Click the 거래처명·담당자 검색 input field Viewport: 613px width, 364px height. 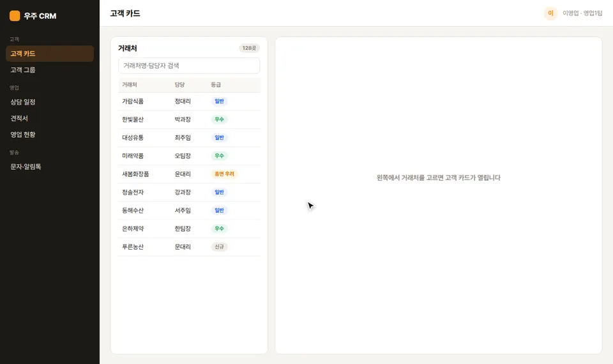coord(189,66)
